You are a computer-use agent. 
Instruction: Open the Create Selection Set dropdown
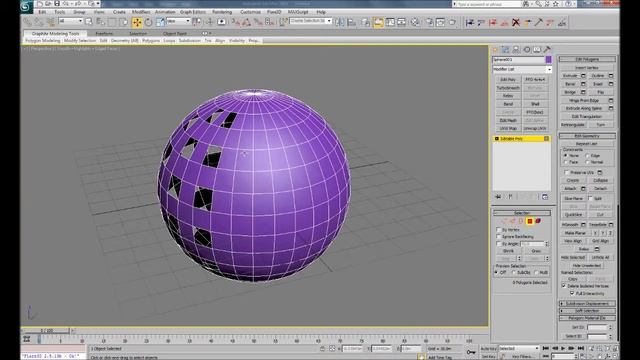pos(311,21)
